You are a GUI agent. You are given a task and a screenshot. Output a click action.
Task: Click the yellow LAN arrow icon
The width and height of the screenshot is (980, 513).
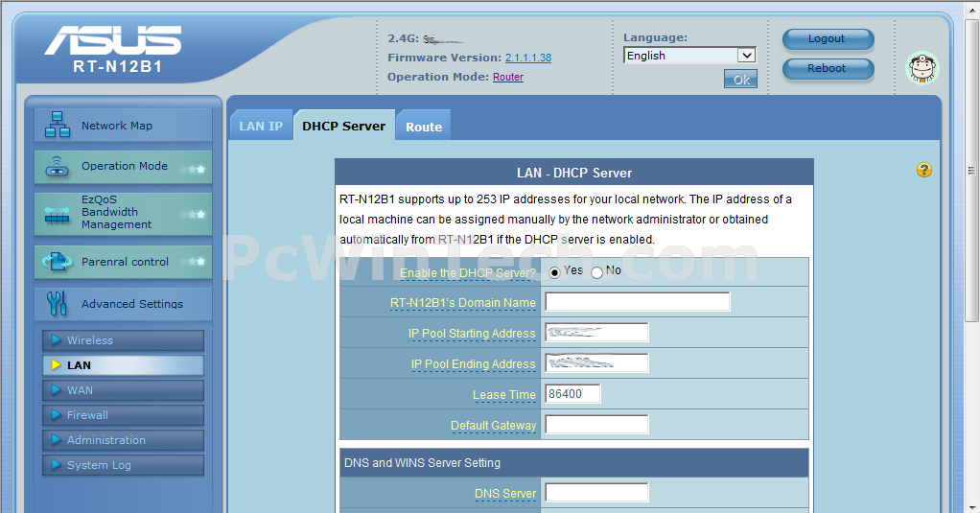(56, 365)
